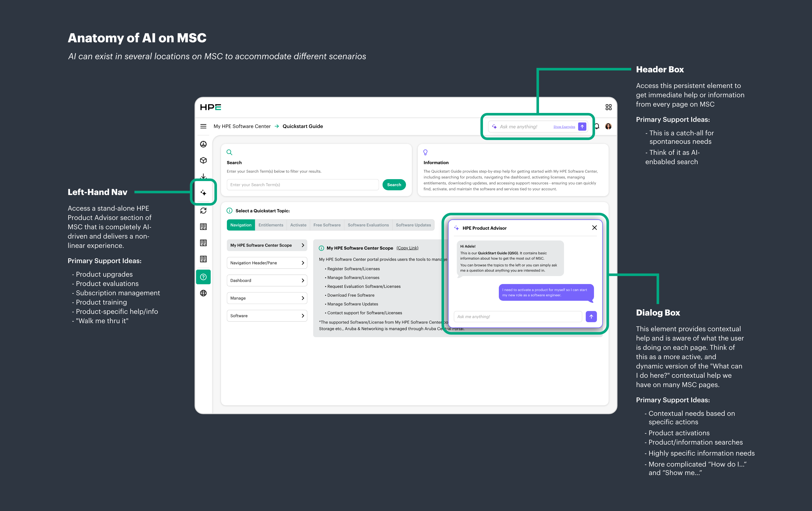Click sparkle icon in HPE Product Advisor dialog
812x511 pixels.
pyautogui.click(x=456, y=228)
